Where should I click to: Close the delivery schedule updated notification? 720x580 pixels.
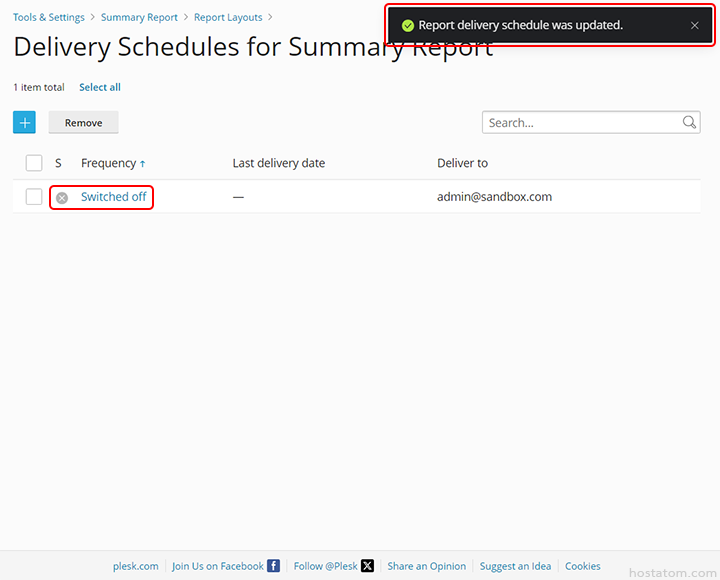click(x=695, y=25)
